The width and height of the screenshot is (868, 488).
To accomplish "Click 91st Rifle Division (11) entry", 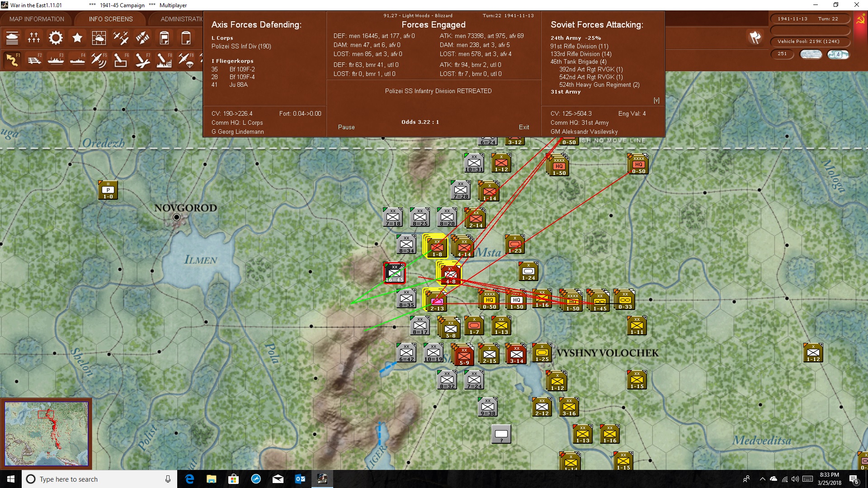I will [x=579, y=46].
